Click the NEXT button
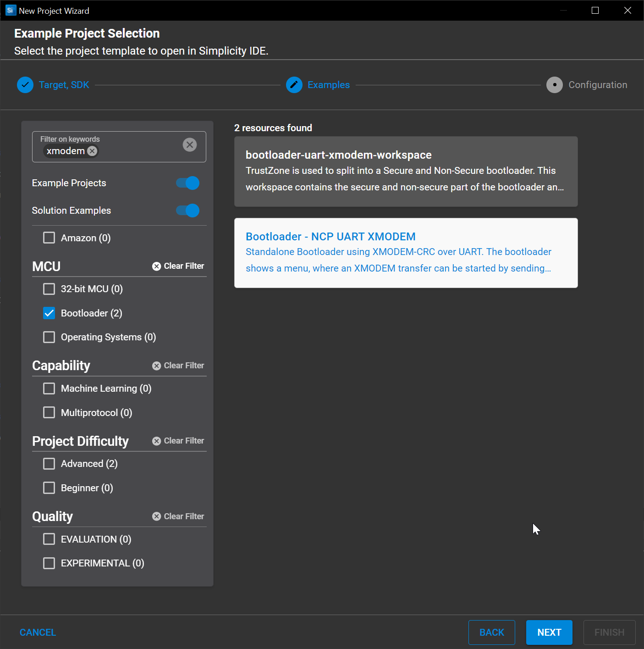Image resolution: width=644 pixels, height=649 pixels. 549,632
